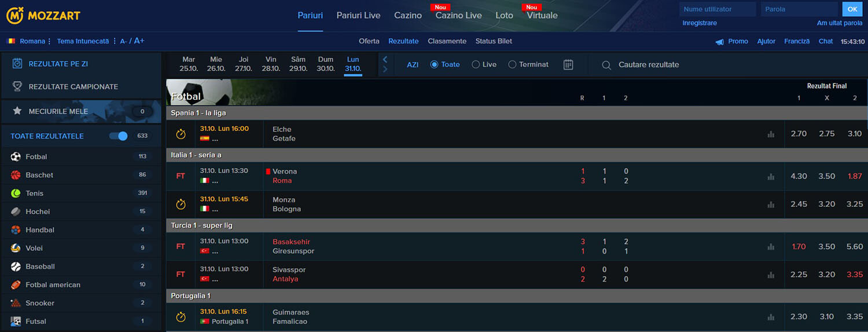Viewport: 868px width, 332px height.
Task: Open the Tema Intunecată theme dropdown
Action: (86, 41)
